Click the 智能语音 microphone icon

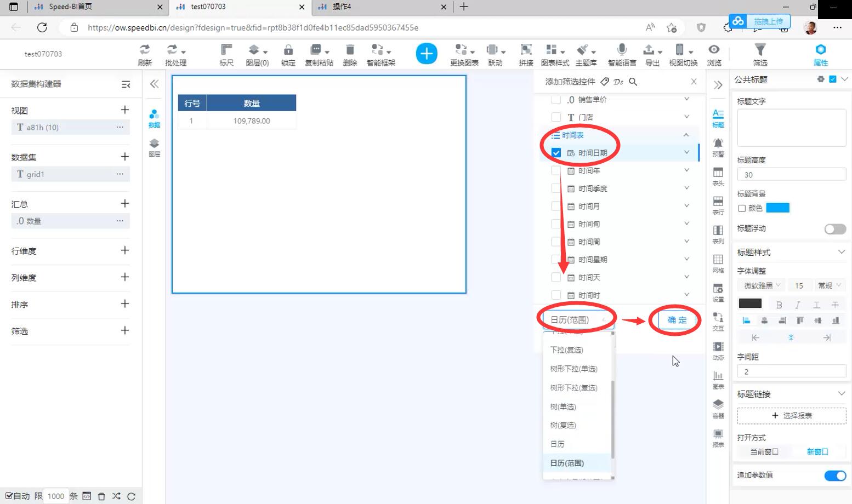[x=622, y=50]
